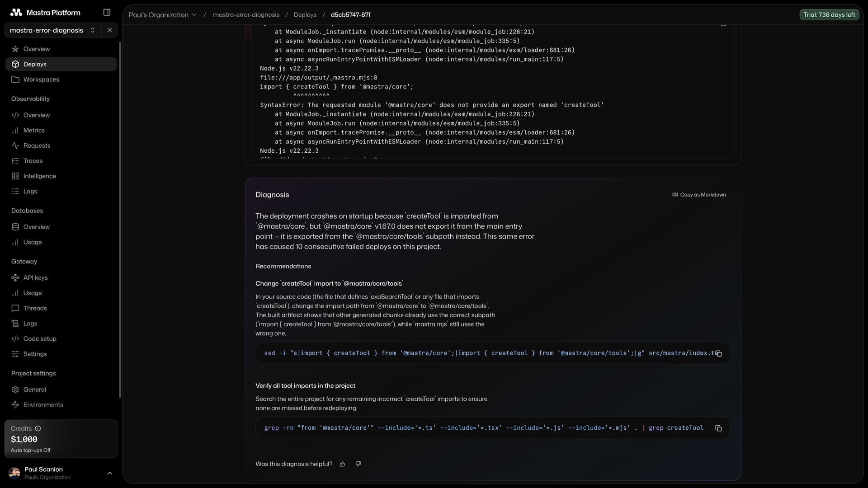The image size is (868, 488).
Task: Open the top Overview sidebar item
Action: (61, 49)
